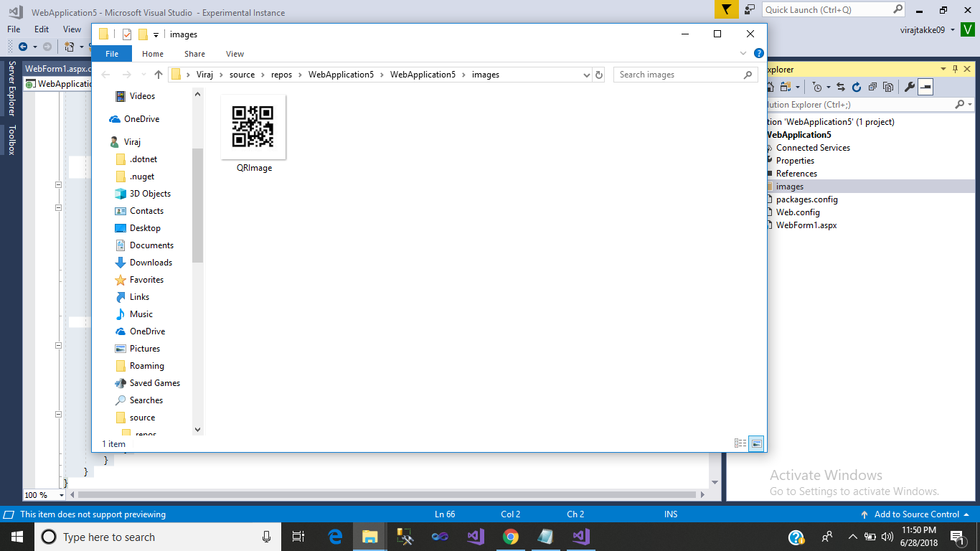The height and width of the screenshot is (551, 980).
Task: Open Microsoft Edge from the taskbar
Action: [x=334, y=537]
